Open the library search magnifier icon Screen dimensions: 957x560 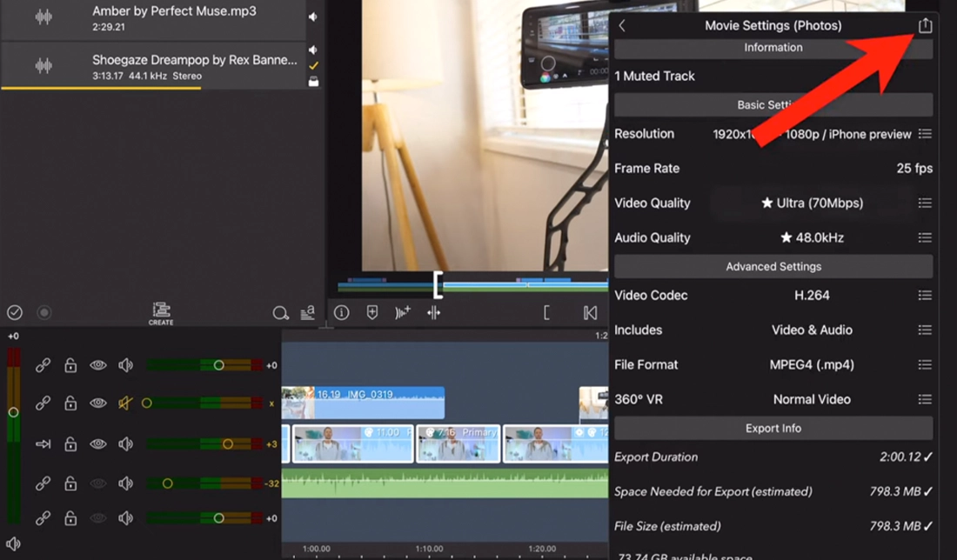280,313
